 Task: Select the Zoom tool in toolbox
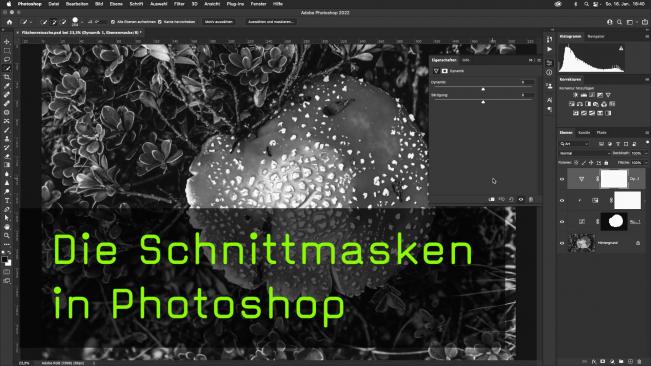[7, 235]
